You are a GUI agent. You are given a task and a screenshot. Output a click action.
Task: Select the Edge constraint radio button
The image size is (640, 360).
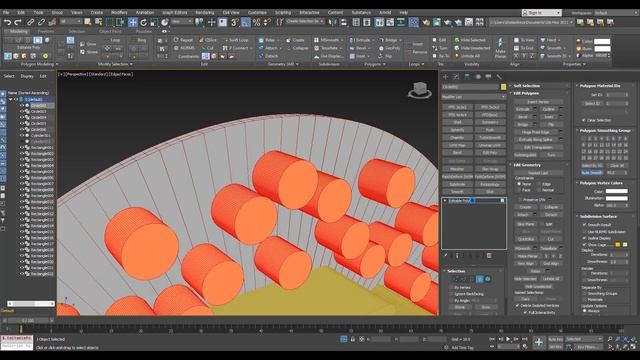click(x=539, y=184)
